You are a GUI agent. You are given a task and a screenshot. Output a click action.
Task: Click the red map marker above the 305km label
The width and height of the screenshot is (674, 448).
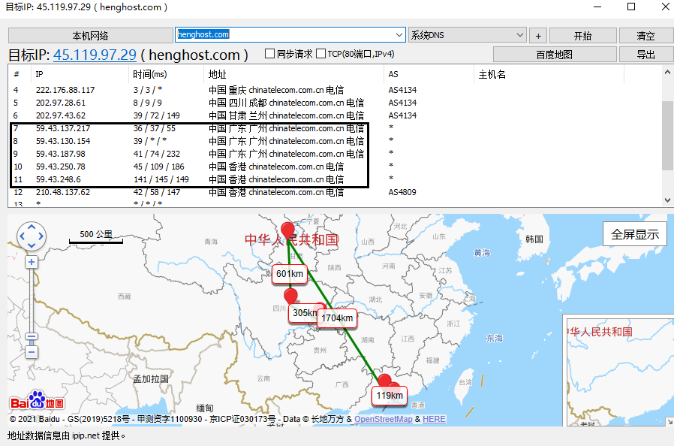point(291,297)
